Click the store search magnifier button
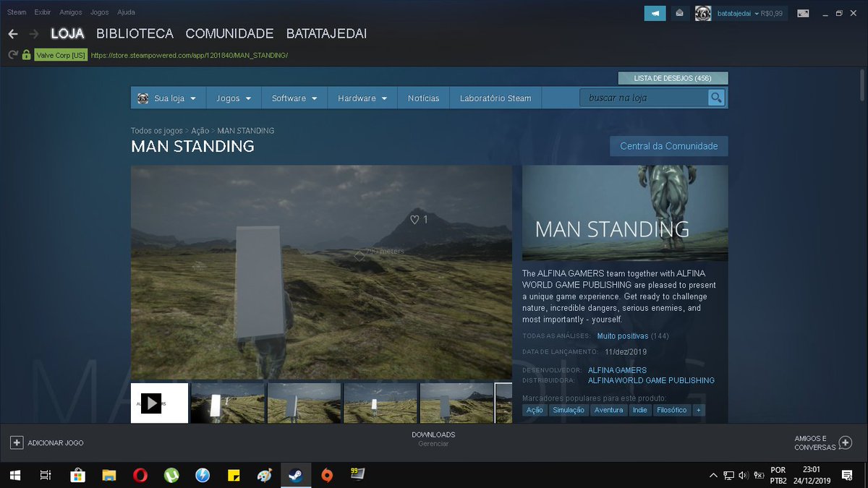 coord(716,98)
